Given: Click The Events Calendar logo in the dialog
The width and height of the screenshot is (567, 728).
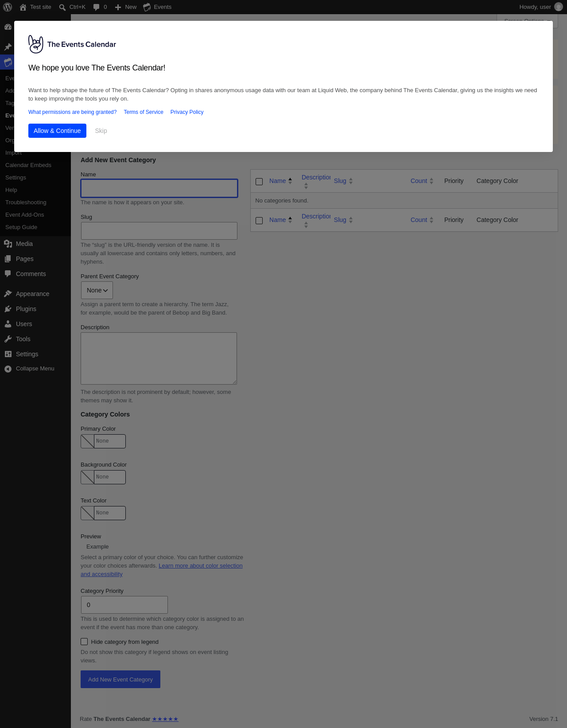Looking at the screenshot, I should [72, 44].
